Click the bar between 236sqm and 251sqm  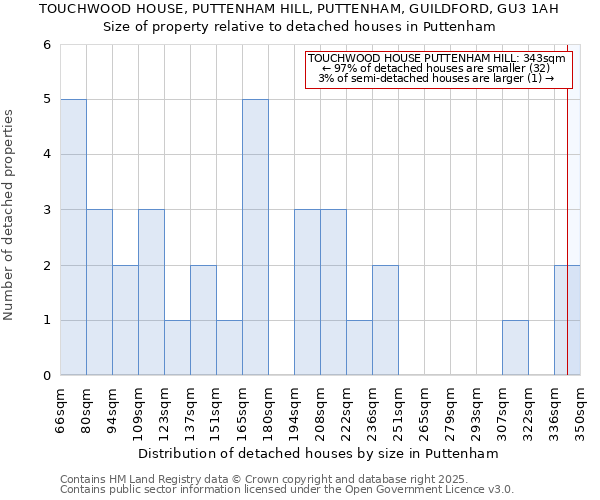pyautogui.click(x=385, y=320)
